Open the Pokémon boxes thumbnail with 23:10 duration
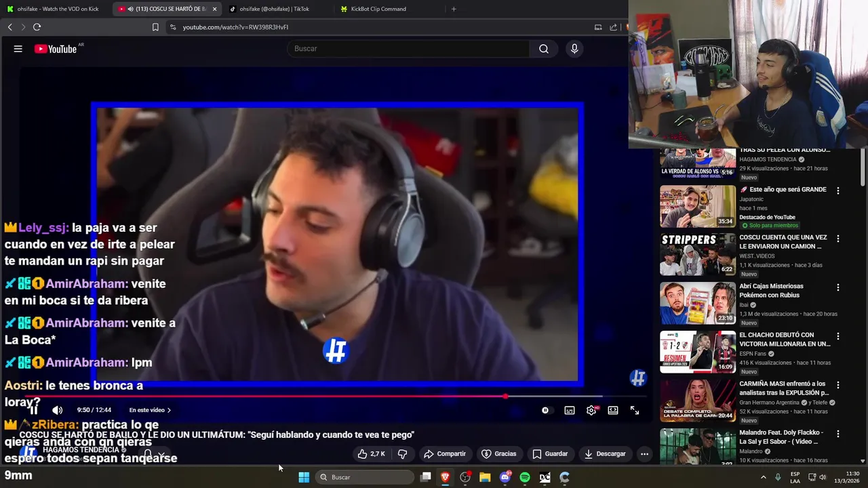868x488 pixels. pyautogui.click(x=698, y=303)
